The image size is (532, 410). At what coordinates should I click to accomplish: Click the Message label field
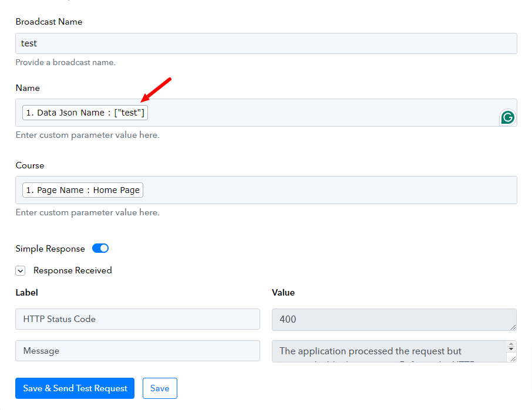click(x=138, y=351)
